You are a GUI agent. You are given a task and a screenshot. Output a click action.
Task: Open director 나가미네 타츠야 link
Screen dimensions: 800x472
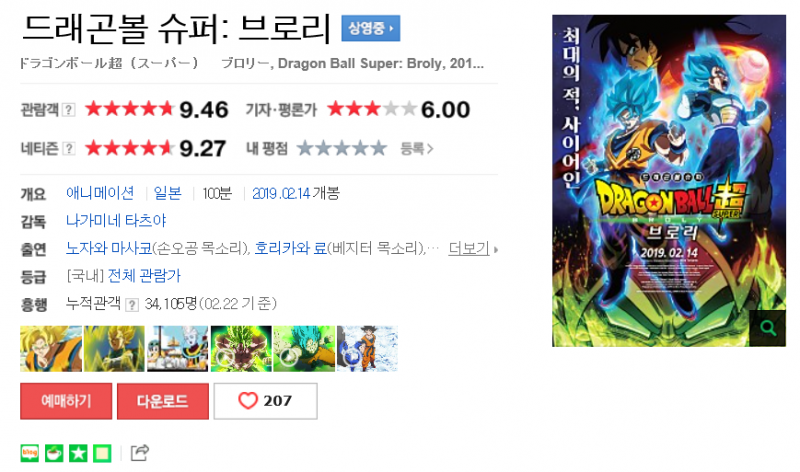point(116,220)
